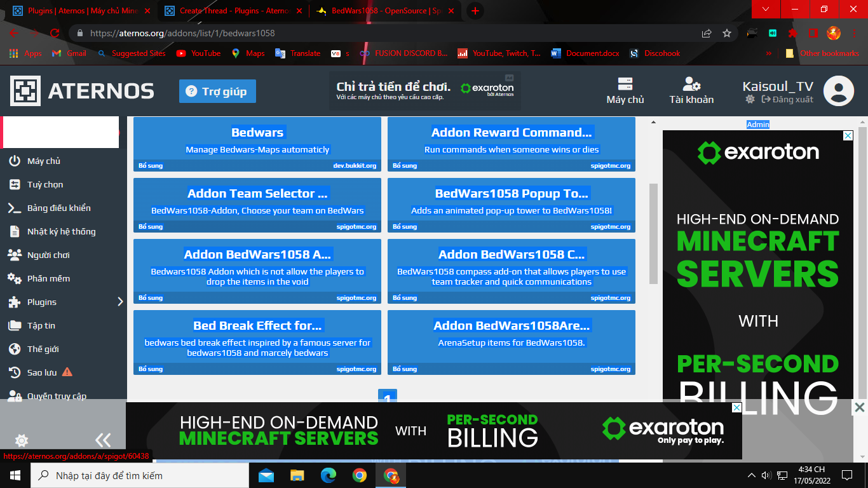Viewport: 868px width, 488px height.
Task: Open the browser extensions puzzle icon
Action: [x=793, y=33]
